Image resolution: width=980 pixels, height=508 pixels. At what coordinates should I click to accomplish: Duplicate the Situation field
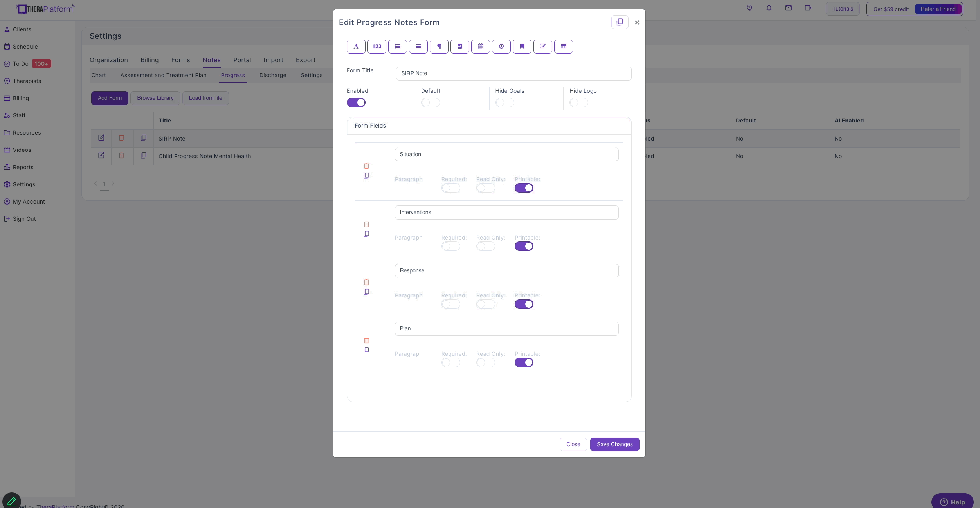pyautogui.click(x=366, y=176)
